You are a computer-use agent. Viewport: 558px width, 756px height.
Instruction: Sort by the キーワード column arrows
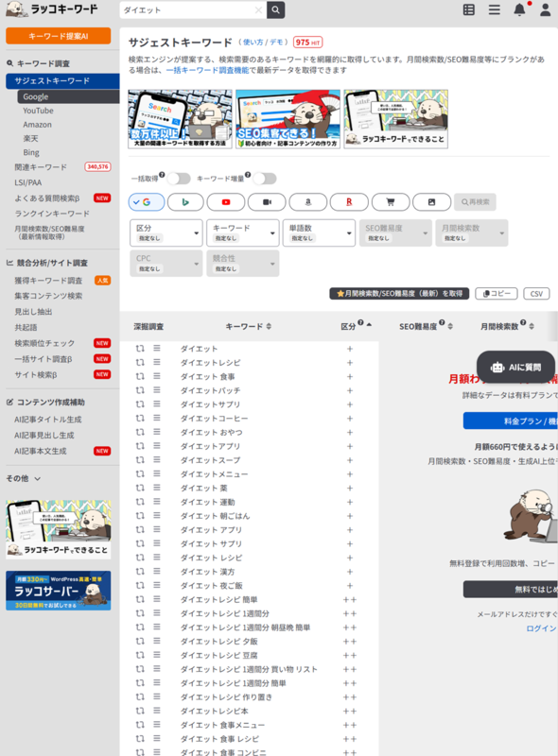pos(269,326)
